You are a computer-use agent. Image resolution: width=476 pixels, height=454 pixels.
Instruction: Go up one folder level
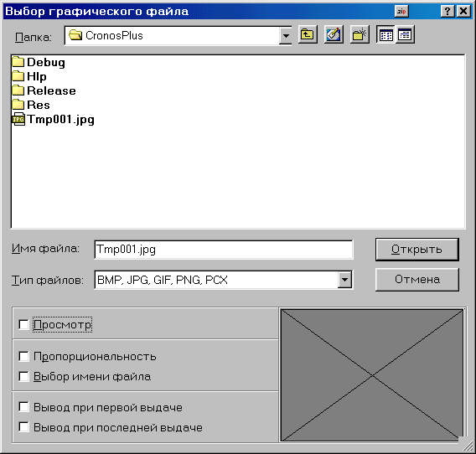(308, 34)
